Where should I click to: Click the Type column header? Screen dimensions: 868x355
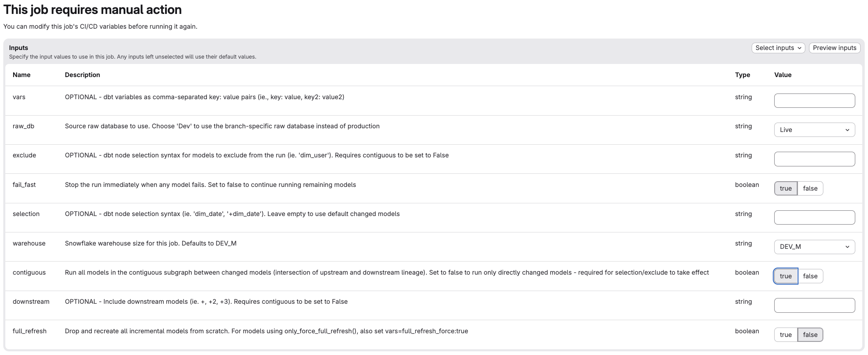[742, 75]
